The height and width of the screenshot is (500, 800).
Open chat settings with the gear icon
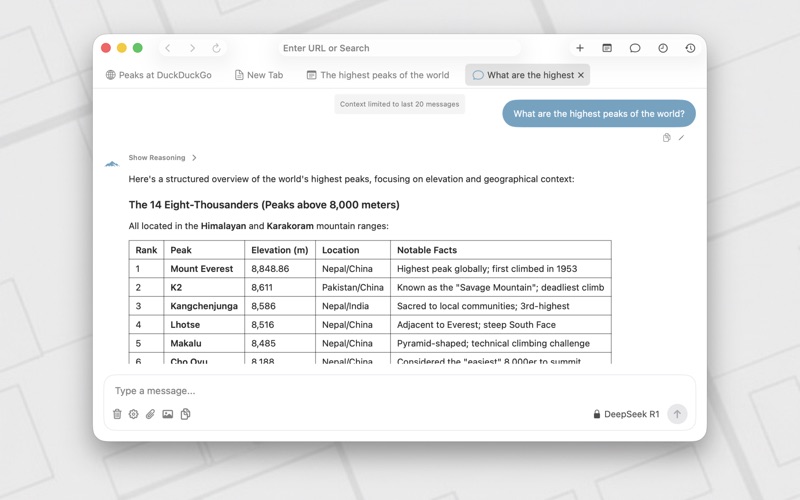[134, 414]
